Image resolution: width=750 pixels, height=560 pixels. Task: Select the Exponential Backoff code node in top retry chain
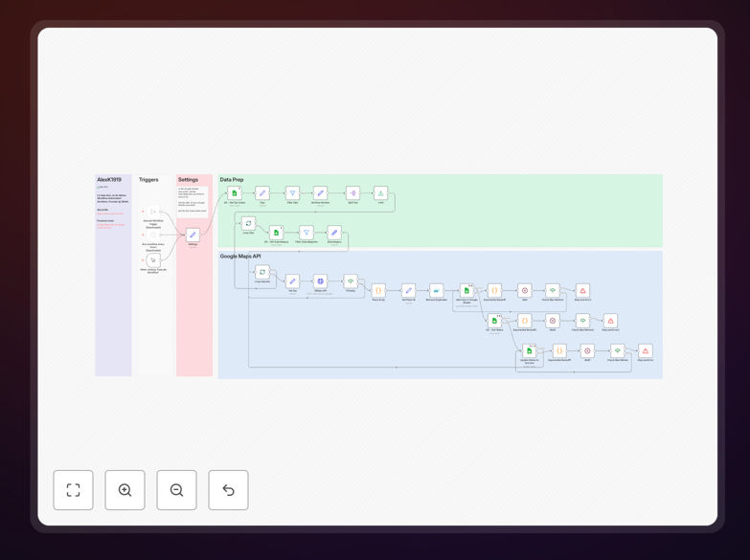[494, 290]
